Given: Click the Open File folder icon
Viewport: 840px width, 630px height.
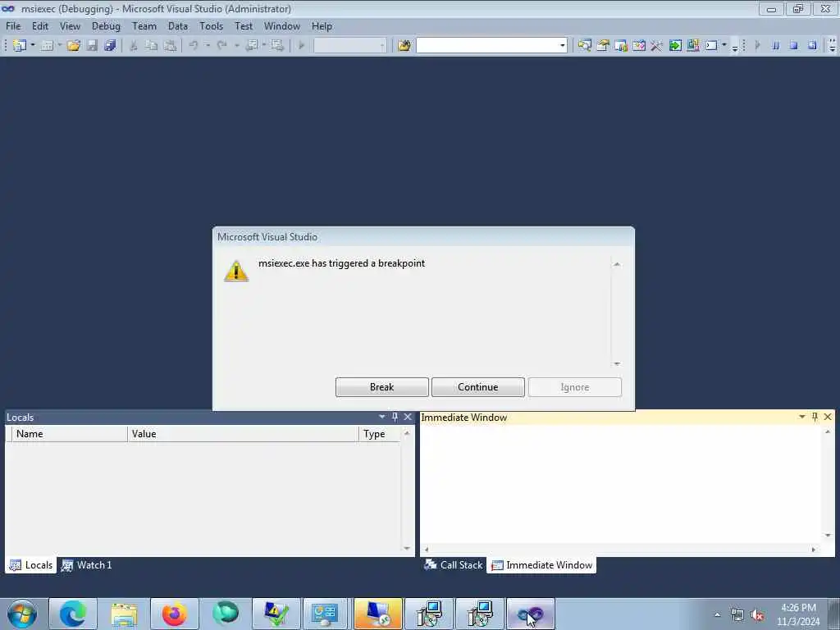Looking at the screenshot, I should pyautogui.click(x=73, y=46).
